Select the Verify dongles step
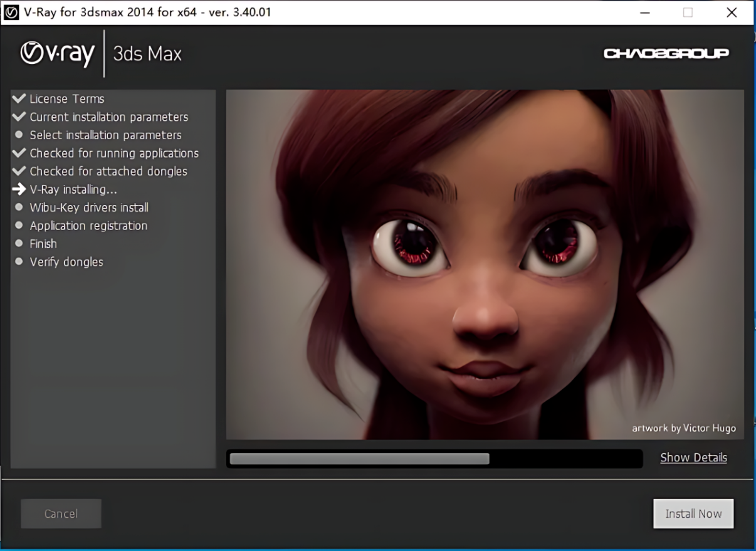756x551 pixels. tap(66, 262)
